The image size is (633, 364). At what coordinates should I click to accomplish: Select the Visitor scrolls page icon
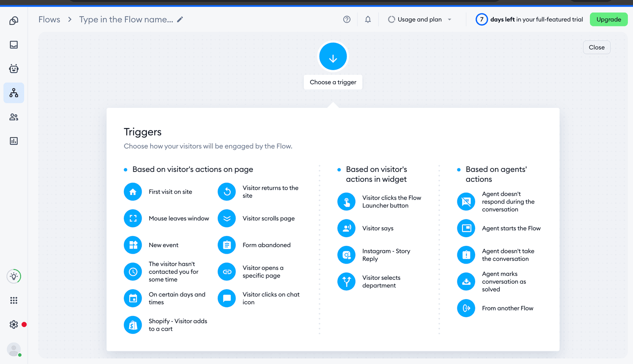(x=227, y=219)
